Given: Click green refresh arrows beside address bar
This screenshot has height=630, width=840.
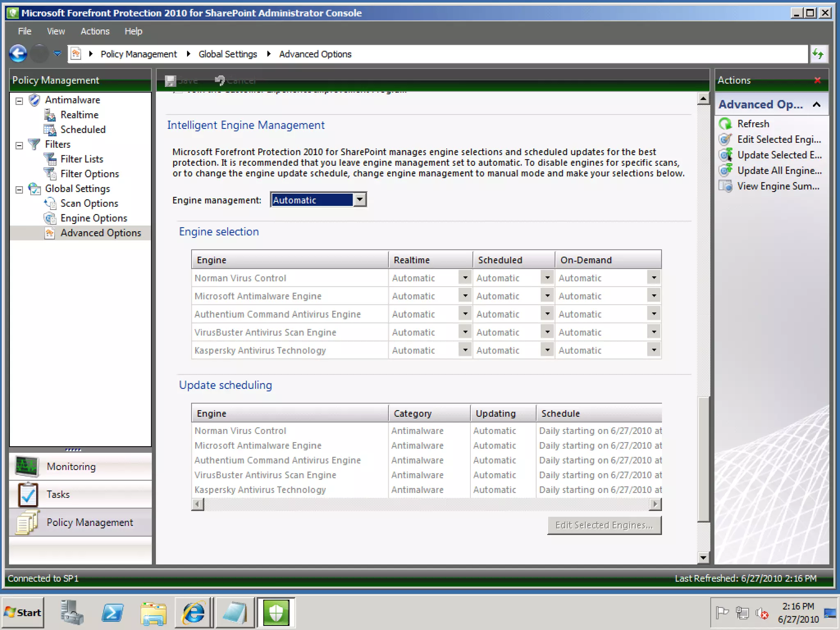Looking at the screenshot, I should 818,54.
